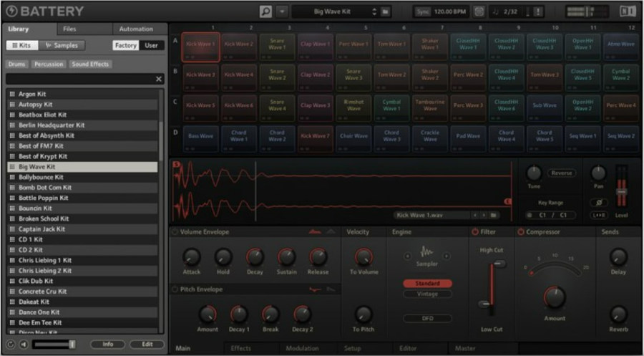The height and width of the screenshot is (356, 644).
Task: Click the metronome icon next to BPM
Action: pos(479,11)
